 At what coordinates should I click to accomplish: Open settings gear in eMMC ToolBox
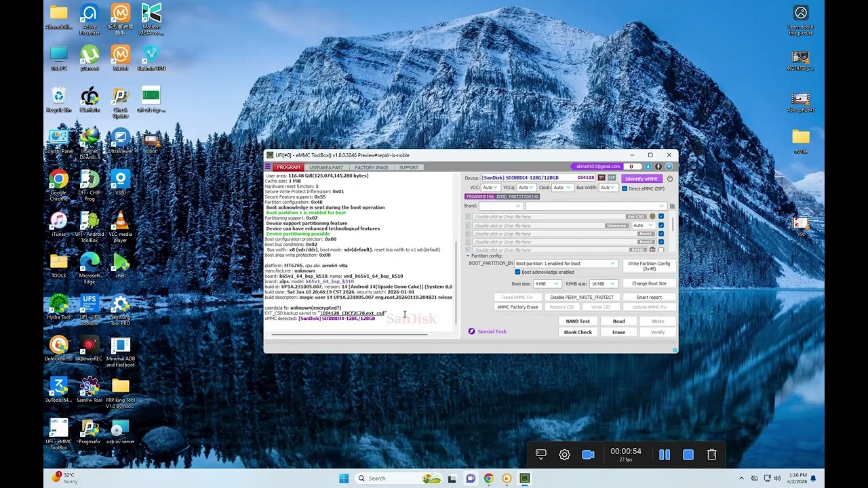click(x=669, y=167)
